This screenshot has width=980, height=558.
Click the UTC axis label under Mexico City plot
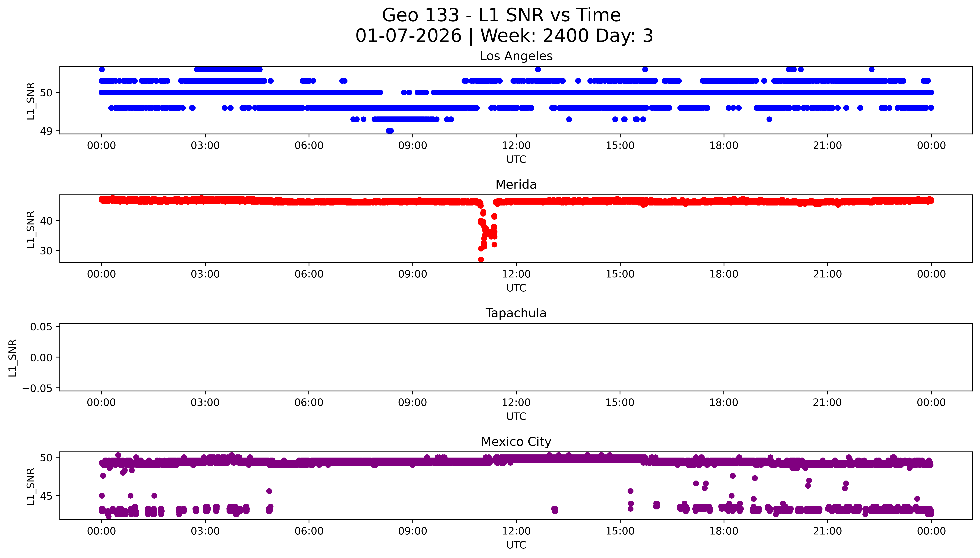(516, 545)
